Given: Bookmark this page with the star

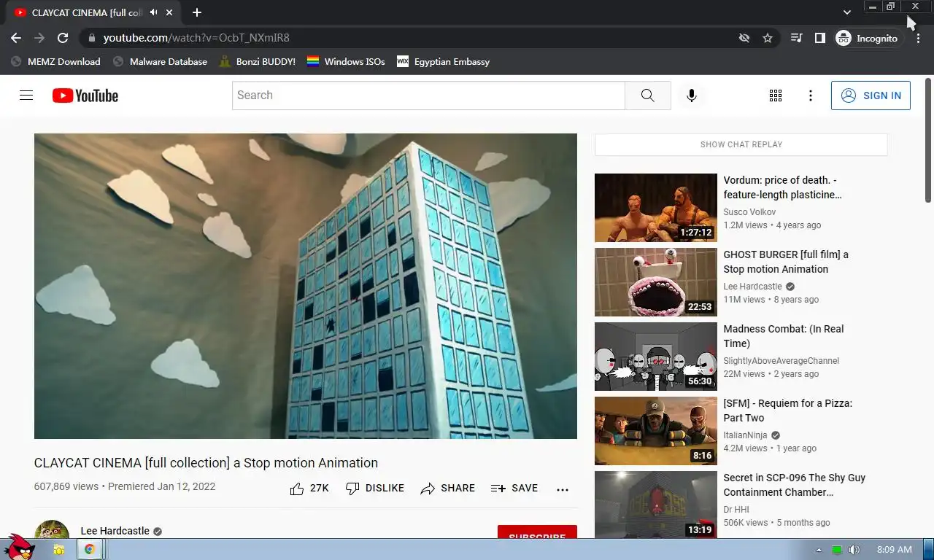Looking at the screenshot, I should [x=768, y=38].
